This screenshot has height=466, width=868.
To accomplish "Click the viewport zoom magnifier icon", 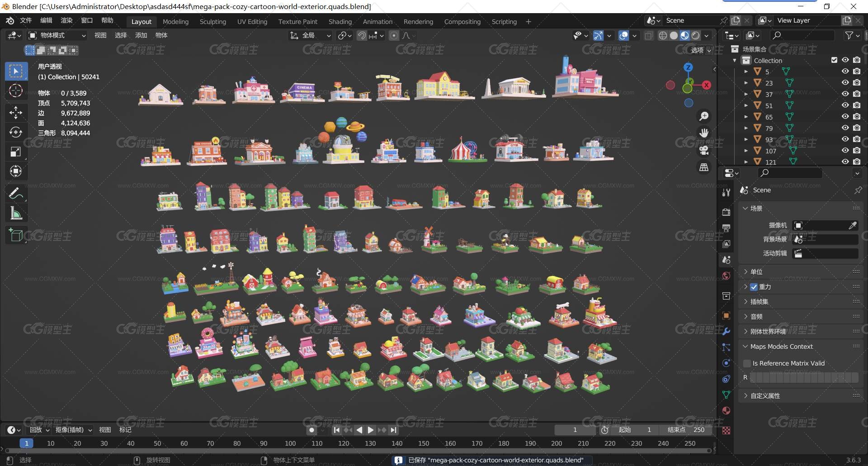I will pyautogui.click(x=704, y=116).
